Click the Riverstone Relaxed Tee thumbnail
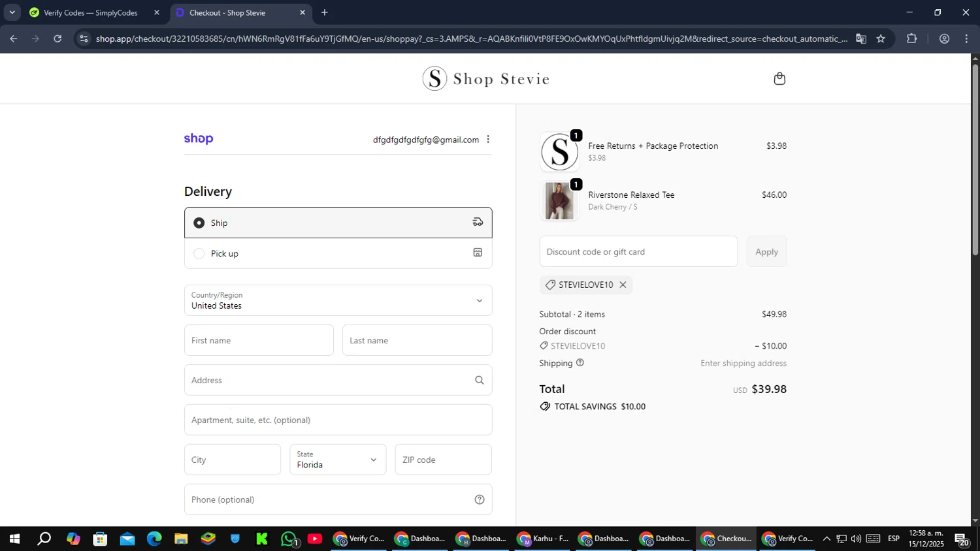Image resolution: width=980 pixels, height=551 pixels. click(560, 200)
